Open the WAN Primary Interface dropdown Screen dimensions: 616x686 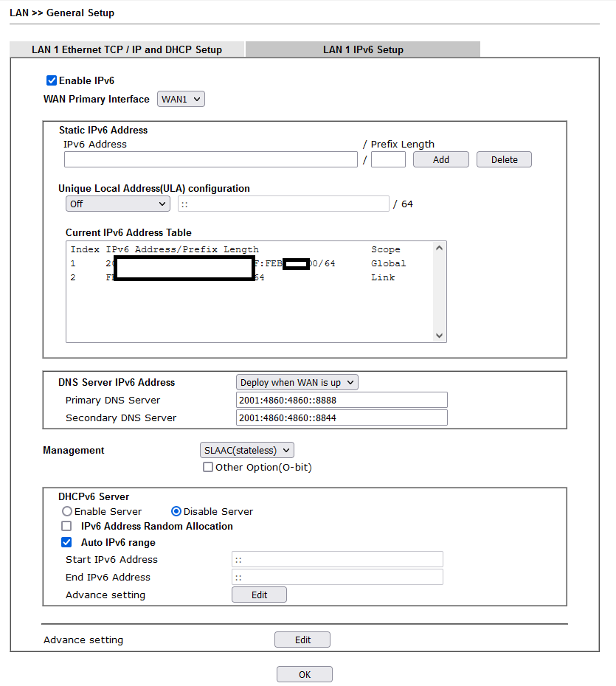pos(181,100)
